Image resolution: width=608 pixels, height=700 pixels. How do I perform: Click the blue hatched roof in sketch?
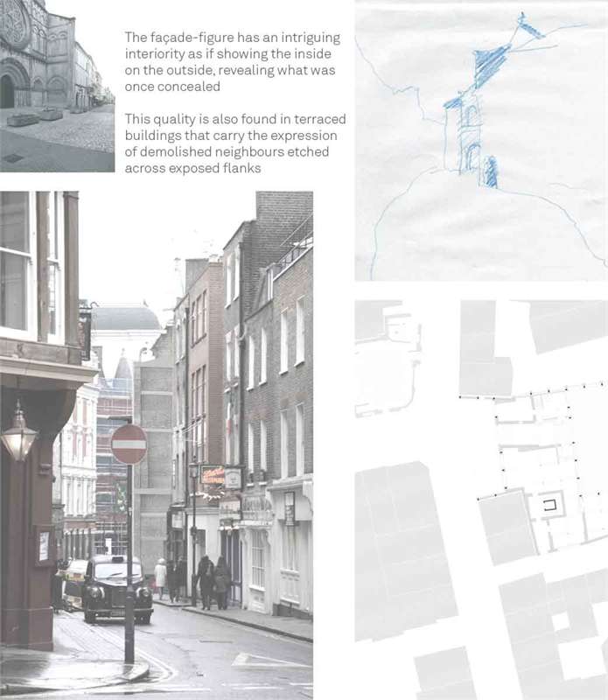[x=491, y=66]
